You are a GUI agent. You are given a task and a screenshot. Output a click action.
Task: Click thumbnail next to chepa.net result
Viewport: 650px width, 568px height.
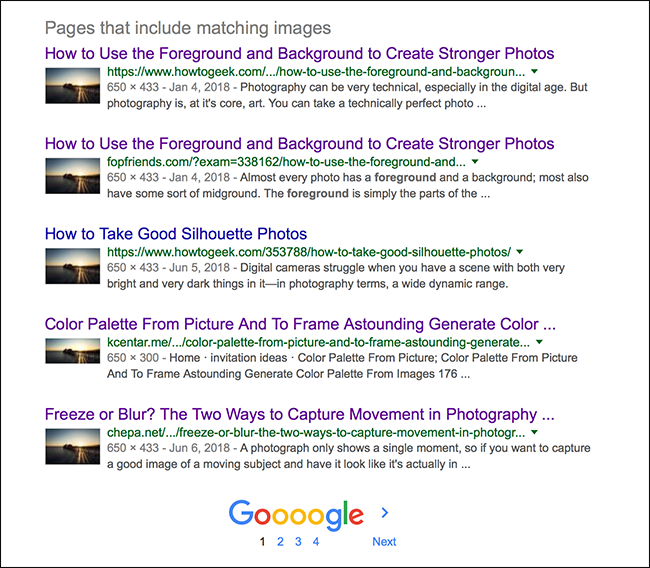tap(73, 447)
